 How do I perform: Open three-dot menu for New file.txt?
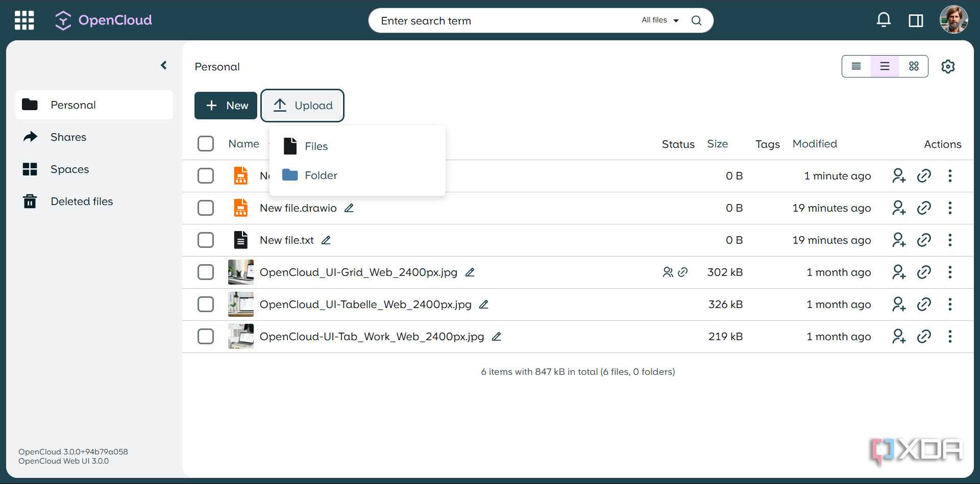pos(950,240)
